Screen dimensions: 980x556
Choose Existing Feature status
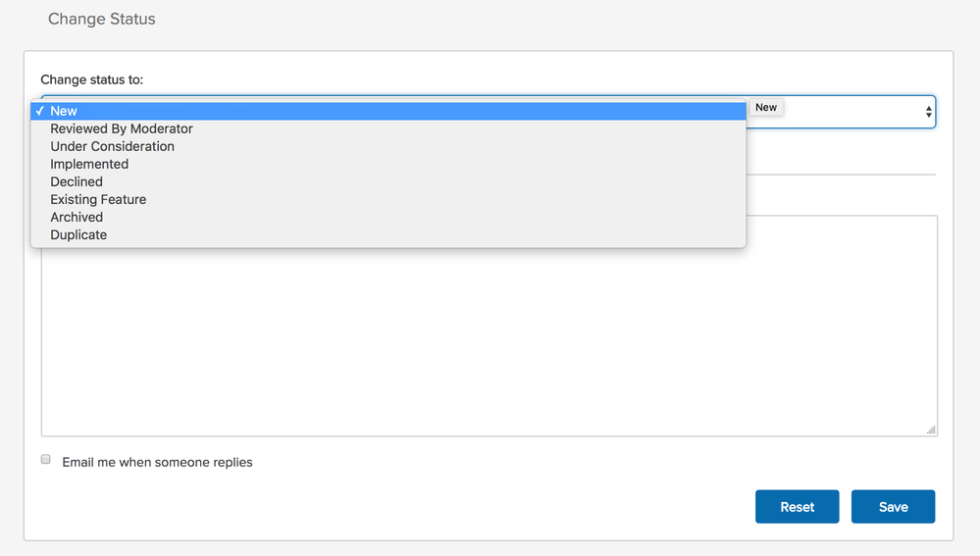[388, 199]
